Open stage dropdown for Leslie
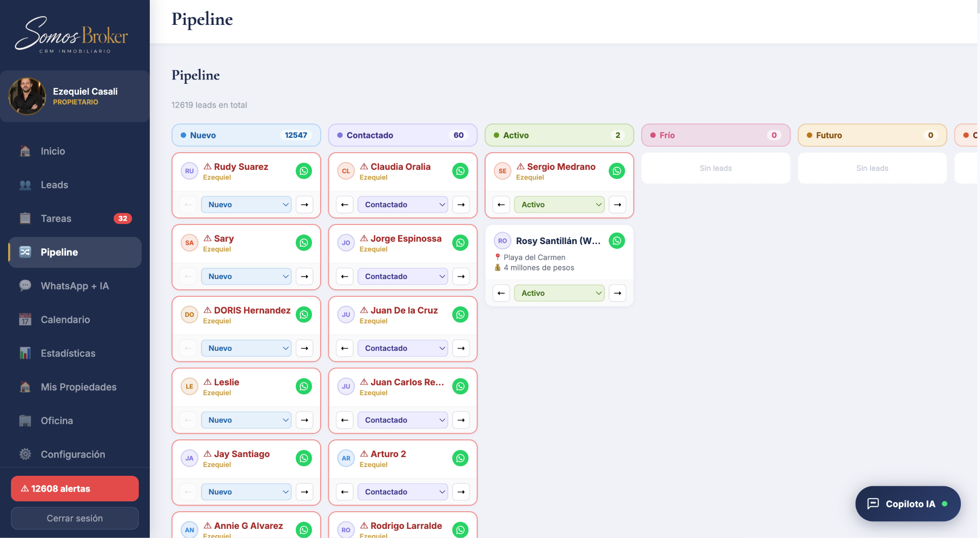This screenshot has width=980, height=538. (x=246, y=420)
